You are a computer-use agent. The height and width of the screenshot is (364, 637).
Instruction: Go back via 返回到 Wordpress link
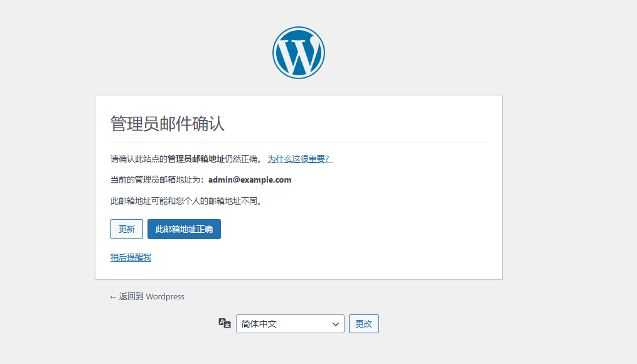pyautogui.click(x=147, y=297)
